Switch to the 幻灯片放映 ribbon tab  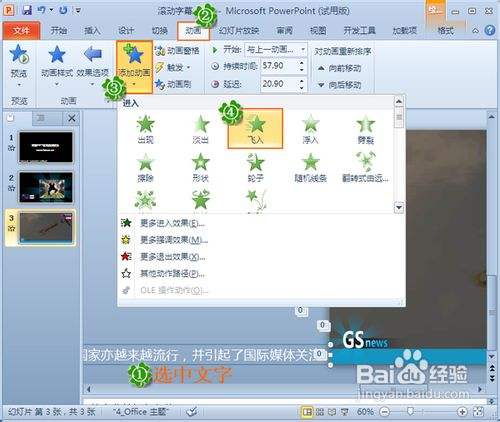click(x=239, y=31)
